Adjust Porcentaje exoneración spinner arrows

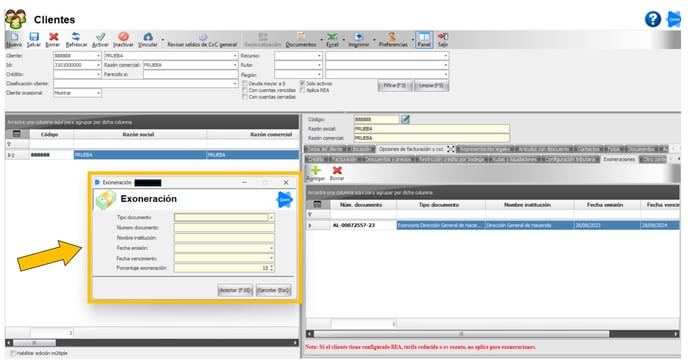click(272, 268)
